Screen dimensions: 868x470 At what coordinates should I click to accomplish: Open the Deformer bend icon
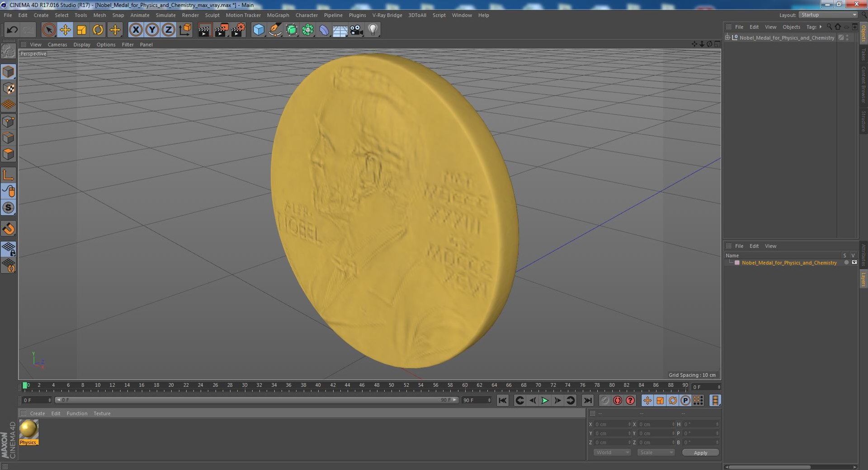click(324, 30)
